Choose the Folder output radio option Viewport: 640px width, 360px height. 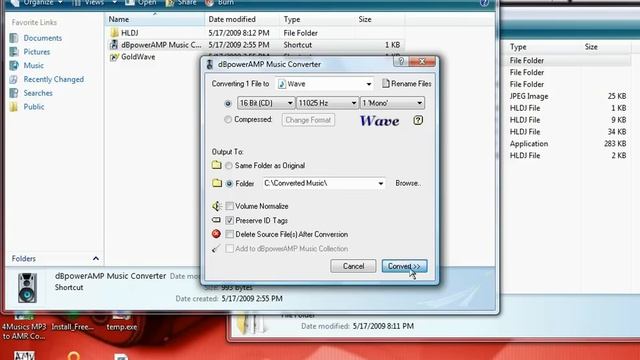coord(229,184)
